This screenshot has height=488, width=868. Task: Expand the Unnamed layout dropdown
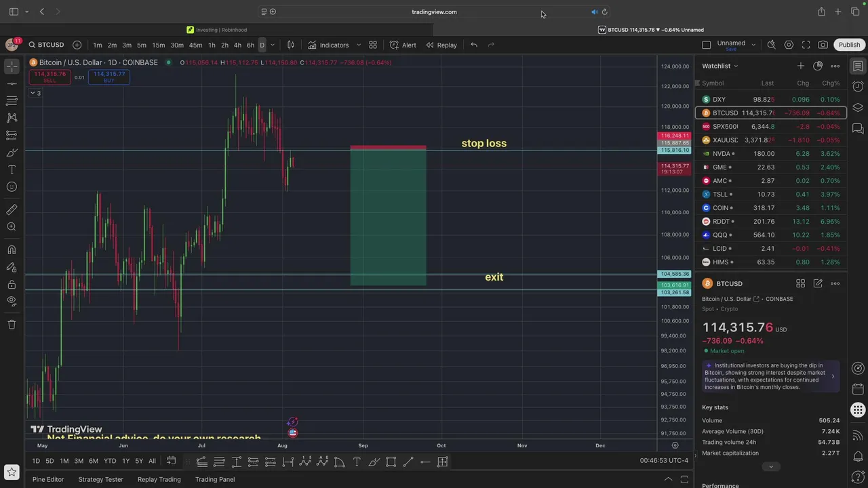click(x=753, y=45)
